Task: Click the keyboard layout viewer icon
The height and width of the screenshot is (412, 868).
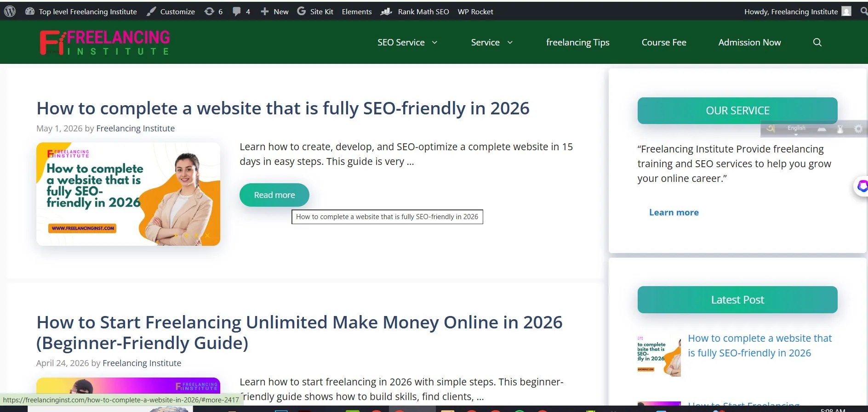Action: 822,129
